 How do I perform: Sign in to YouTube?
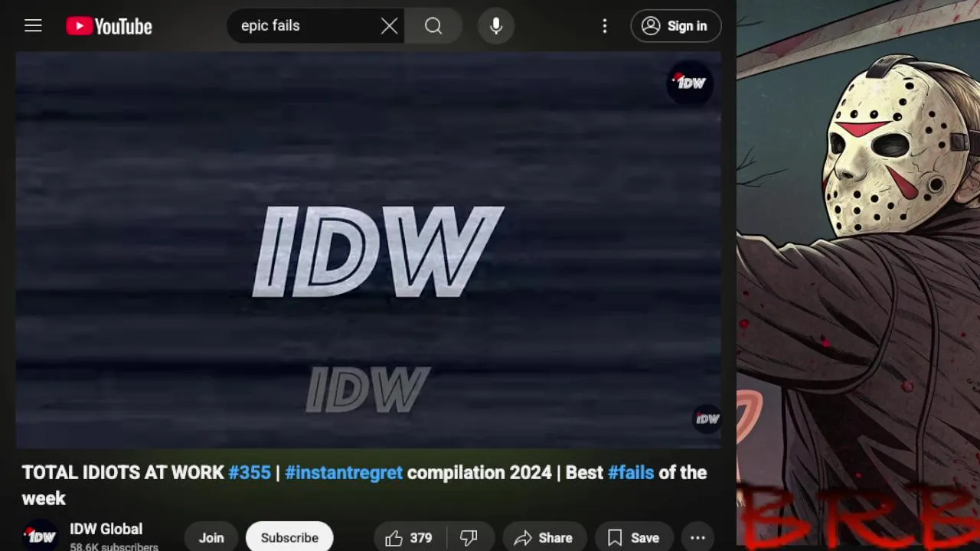pyautogui.click(x=675, y=26)
